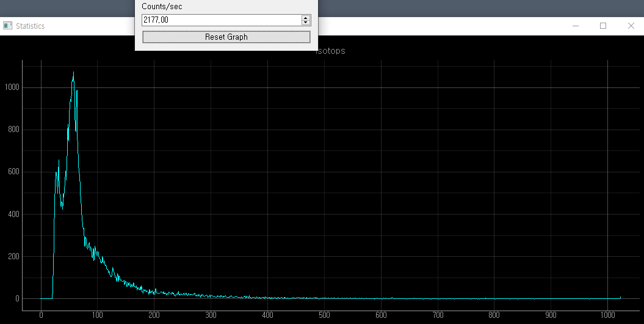The width and height of the screenshot is (644, 324).
Task: Click the x-axis tick label 100
Action: point(97,315)
